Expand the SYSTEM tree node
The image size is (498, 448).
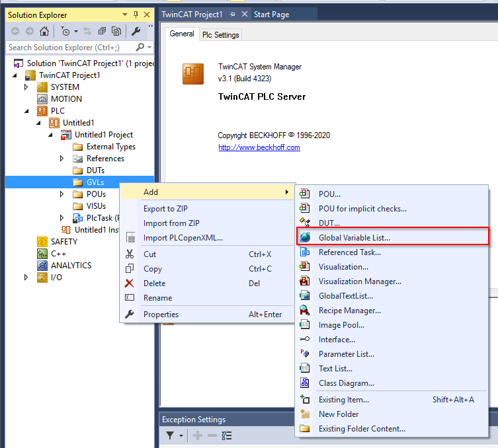[x=26, y=87]
